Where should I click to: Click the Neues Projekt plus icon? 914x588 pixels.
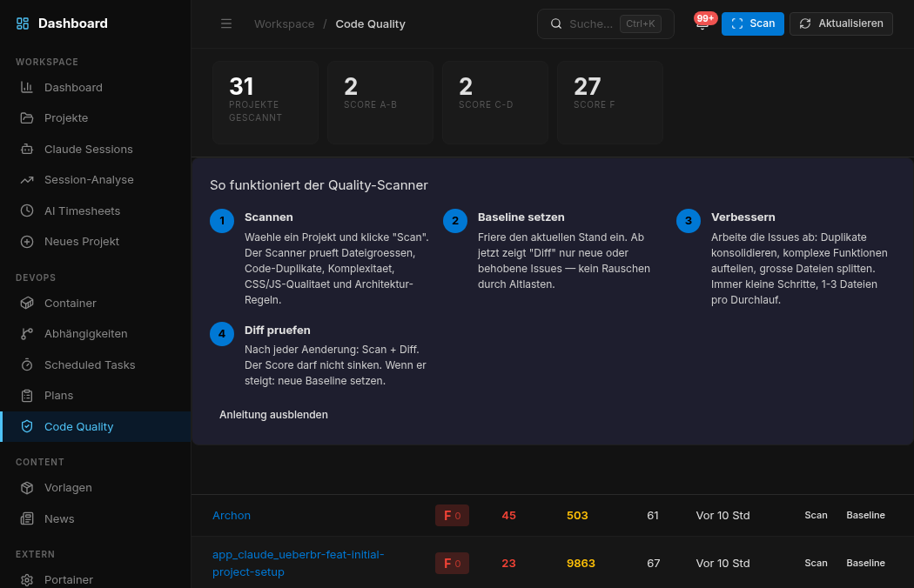[x=27, y=242]
